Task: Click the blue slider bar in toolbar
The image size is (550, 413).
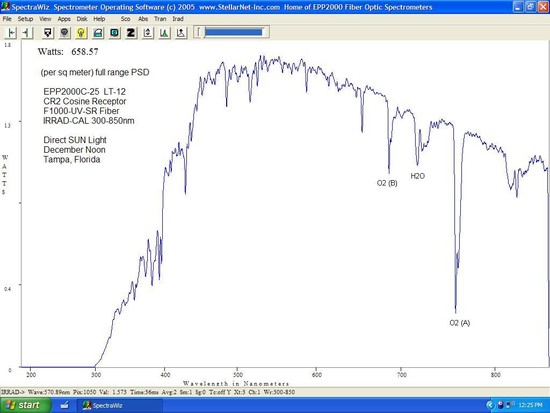Action: [x=234, y=32]
